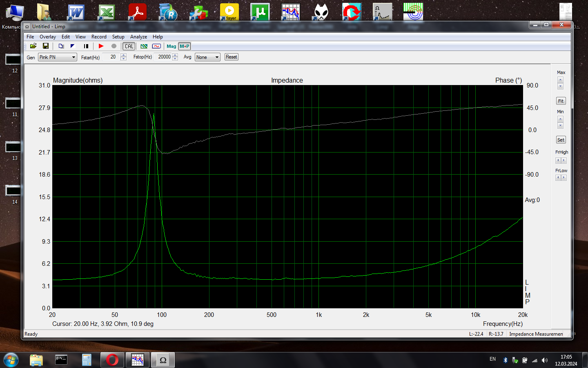Toggle Mag magnitude-only view

(171, 46)
